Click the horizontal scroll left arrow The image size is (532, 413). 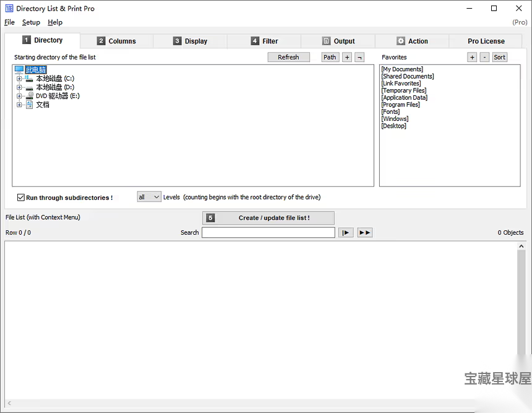[x=9, y=403]
